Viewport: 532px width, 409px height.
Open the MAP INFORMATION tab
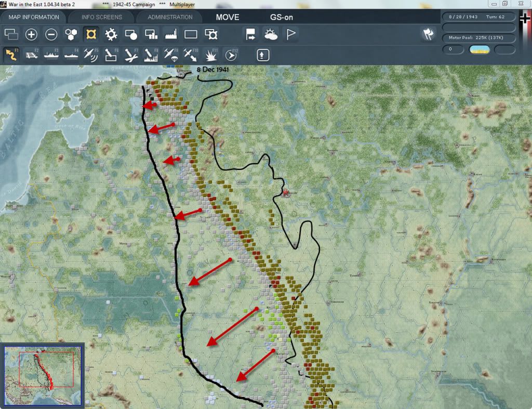(34, 17)
